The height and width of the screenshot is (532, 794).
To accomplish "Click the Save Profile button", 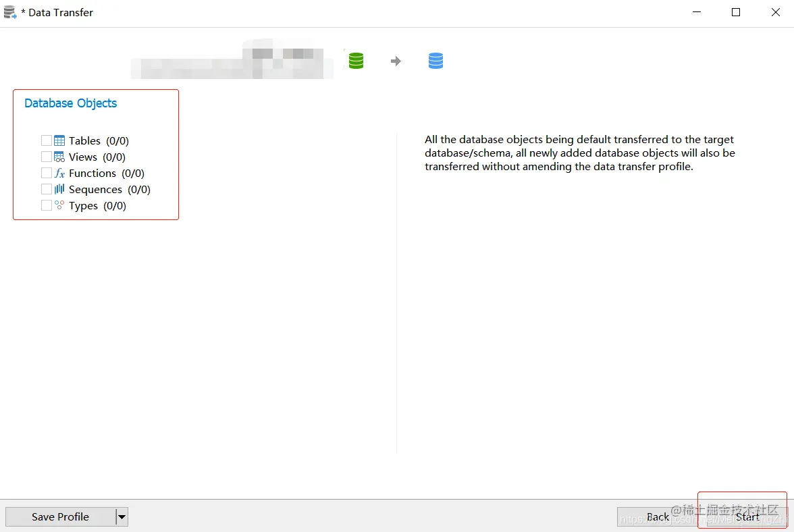I will [x=60, y=517].
